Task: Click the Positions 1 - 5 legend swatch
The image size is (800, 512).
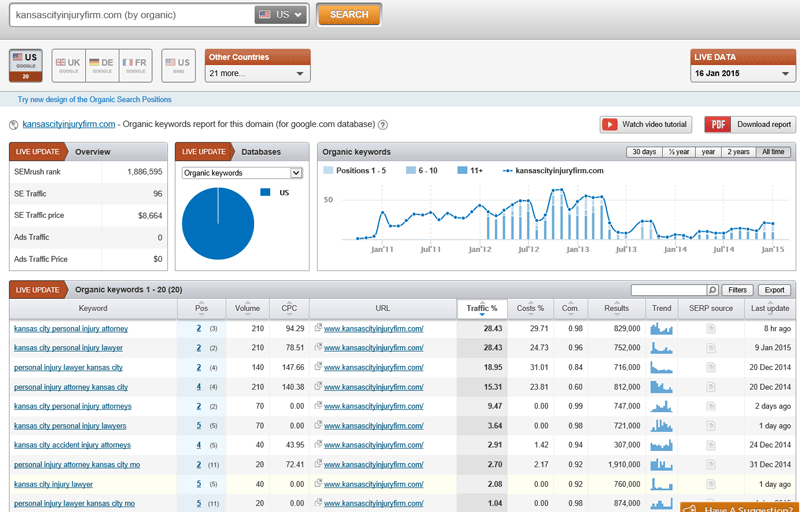Action: (328, 170)
